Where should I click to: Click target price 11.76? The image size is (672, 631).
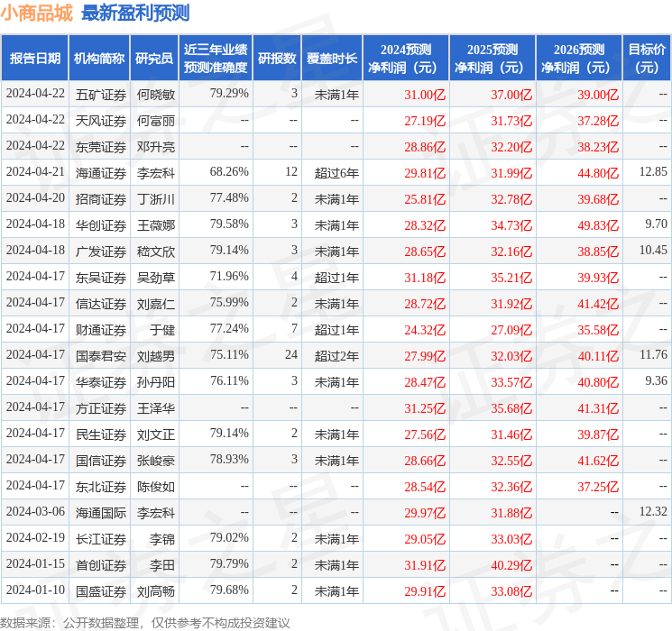click(x=653, y=354)
